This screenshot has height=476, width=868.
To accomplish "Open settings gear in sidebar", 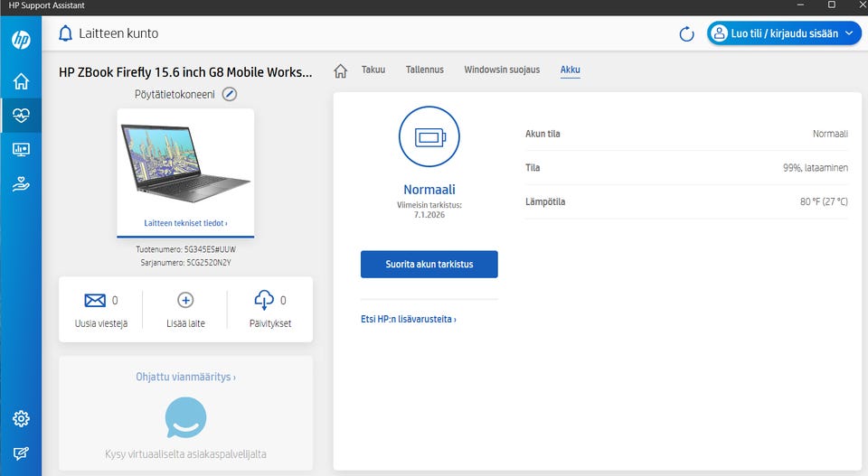I will coord(21,418).
